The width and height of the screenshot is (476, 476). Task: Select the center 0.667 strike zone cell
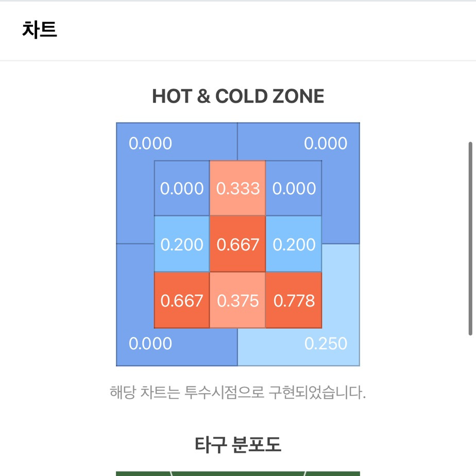[x=237, y=244]
